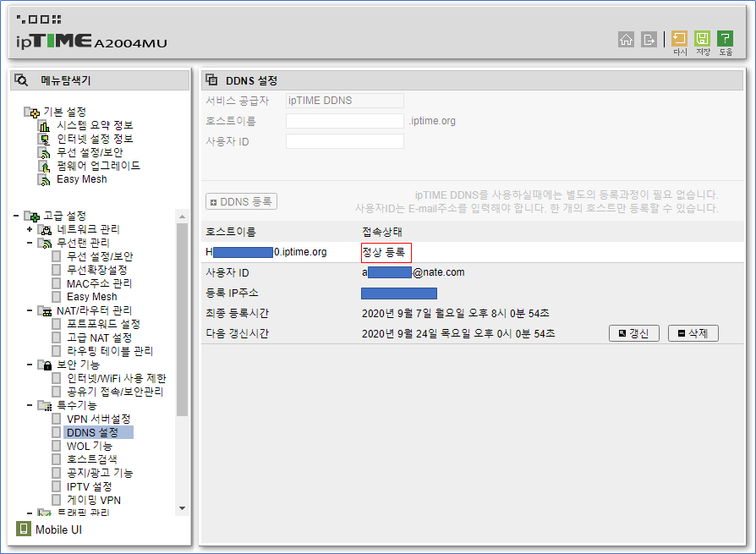Open the 시스템 요약 정보 page

[93, 125]
